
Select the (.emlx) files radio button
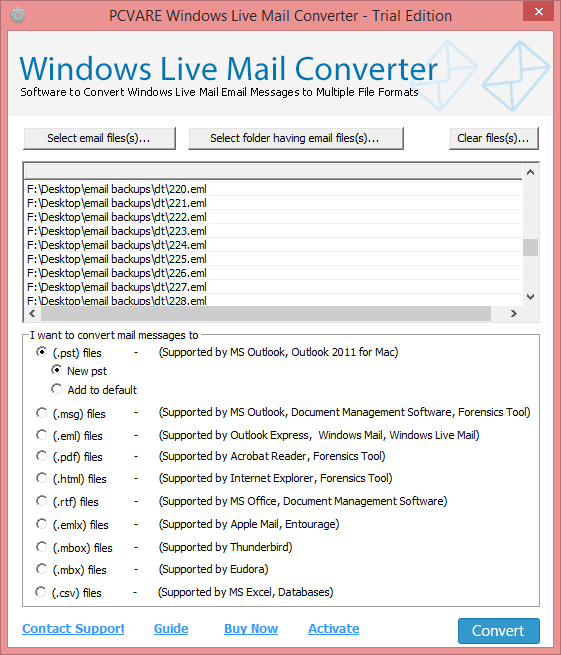[x=41, y=523]
